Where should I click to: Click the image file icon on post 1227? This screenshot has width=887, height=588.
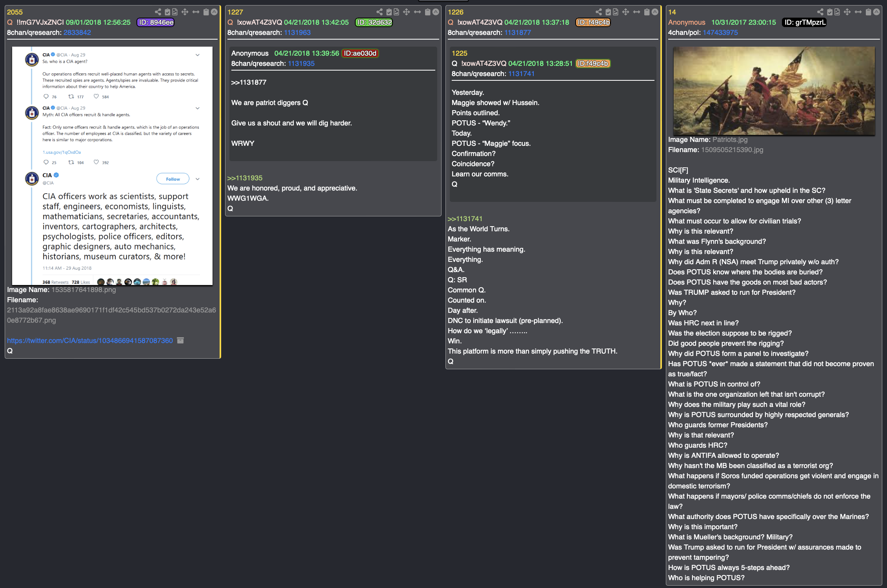(x=396, y=12)
